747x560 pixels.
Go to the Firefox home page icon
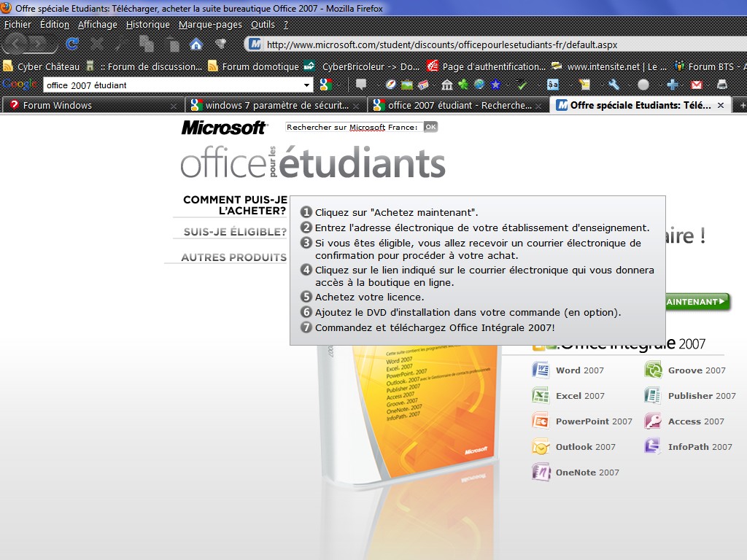coord(196,44)
